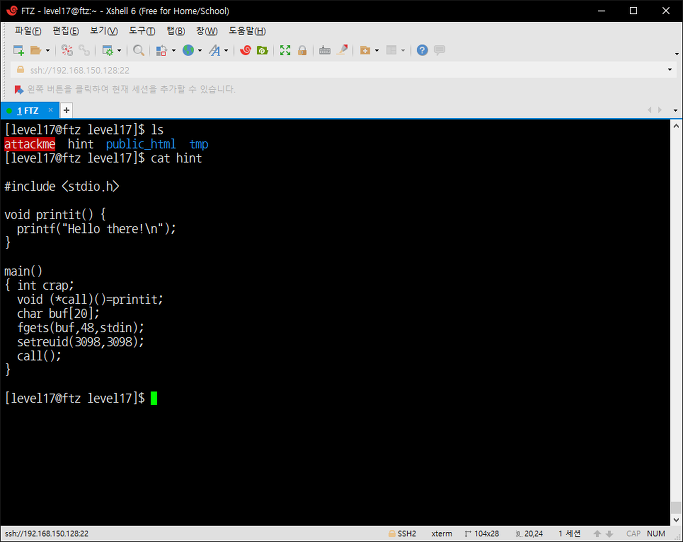Launch green Xftp file transfer icon
The image size is (683, 542).
(262, 51)
